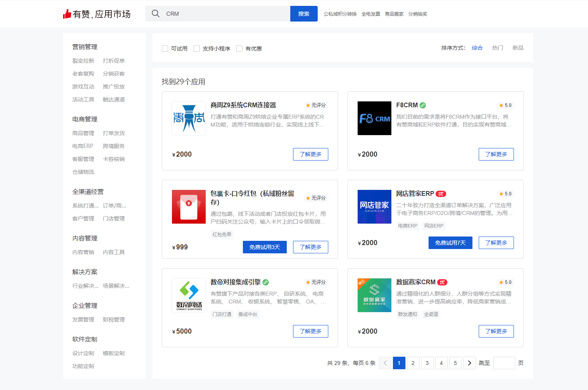Screen dimensions: 588x390
Task: Open 电商ERP category in sidebar
Action: pyautogui.click(x=83, y=146)
